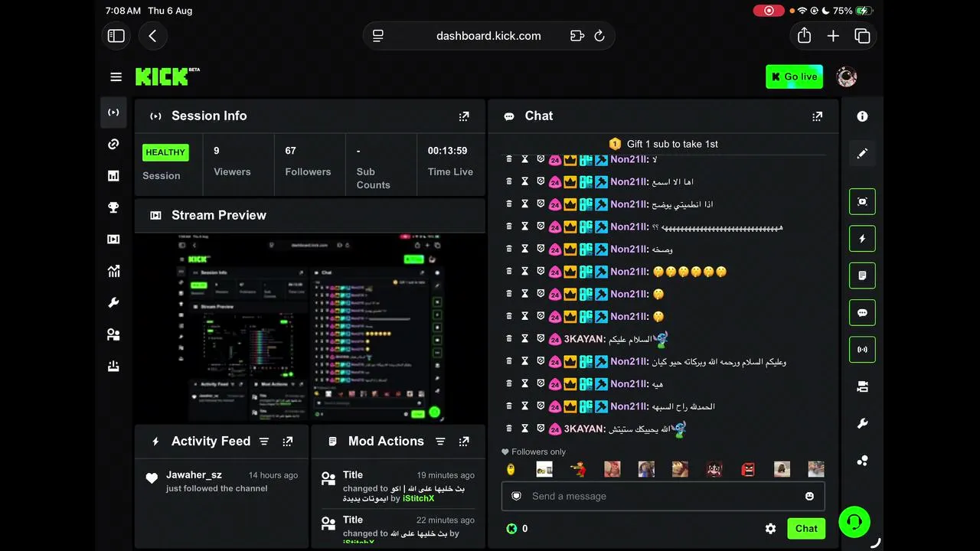The height and width of the screenshot is (551, 980).
Task: Click the K points icon below the message box
Action: 511,529
